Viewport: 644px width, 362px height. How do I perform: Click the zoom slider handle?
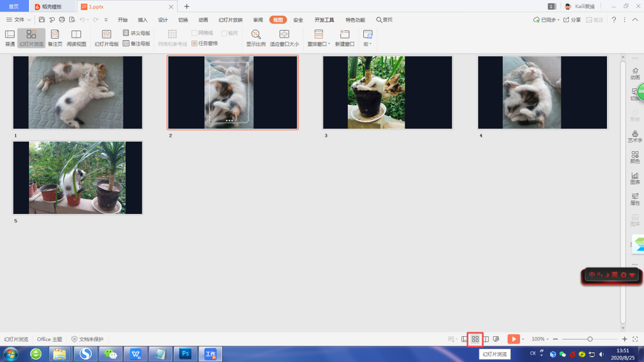click(x=590, y=339)
